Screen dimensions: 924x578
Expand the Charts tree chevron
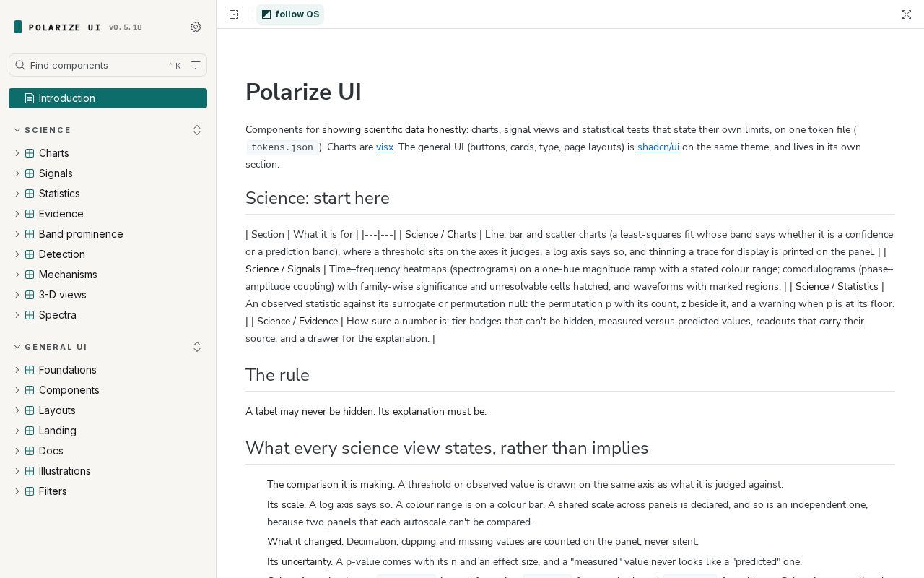(x=17, y=153)
